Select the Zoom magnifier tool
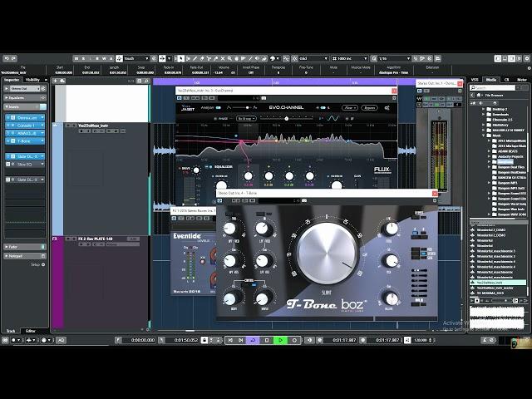 pos(229,58)
